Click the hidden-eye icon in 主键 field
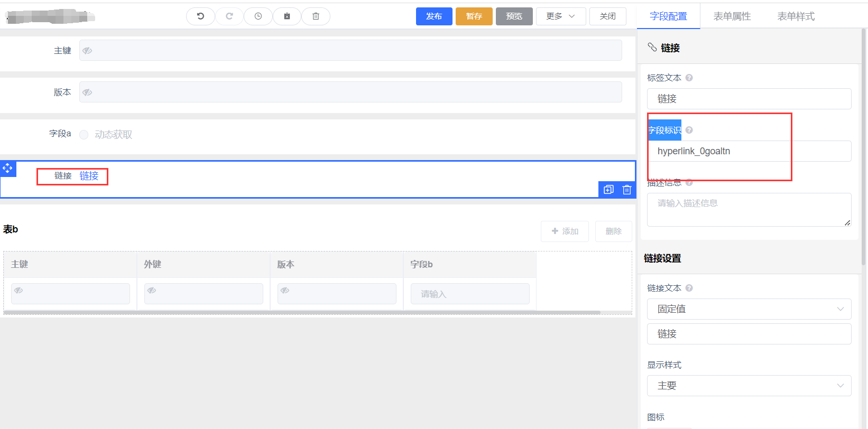The width and height of the screenshot is (868, 429). coord(88,51)
